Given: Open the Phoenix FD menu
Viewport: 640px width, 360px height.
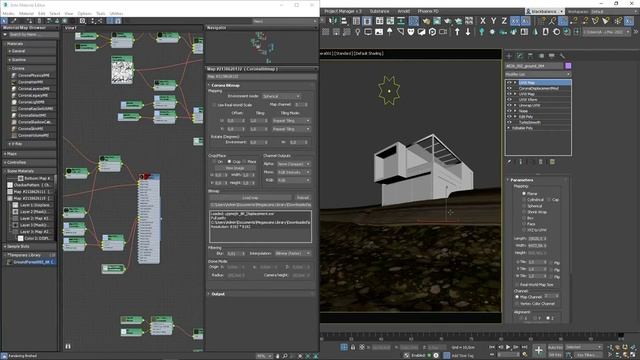Looking at the screenshot, I should 428,11.
